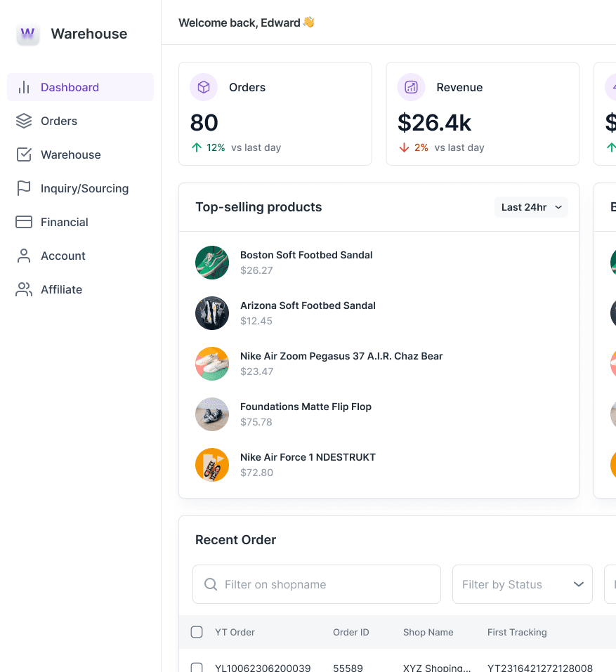The height and width of the screenshot is (672, 616).
Task: Click the Nike Air Force 1 NDESTRUKT thumbnail
Action: 212,465
